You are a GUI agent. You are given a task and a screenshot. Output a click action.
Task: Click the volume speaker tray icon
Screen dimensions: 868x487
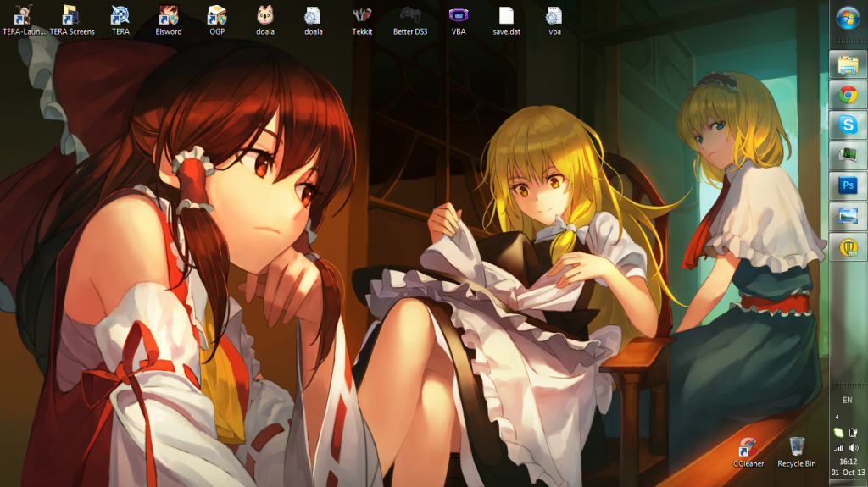pos(854,447)
